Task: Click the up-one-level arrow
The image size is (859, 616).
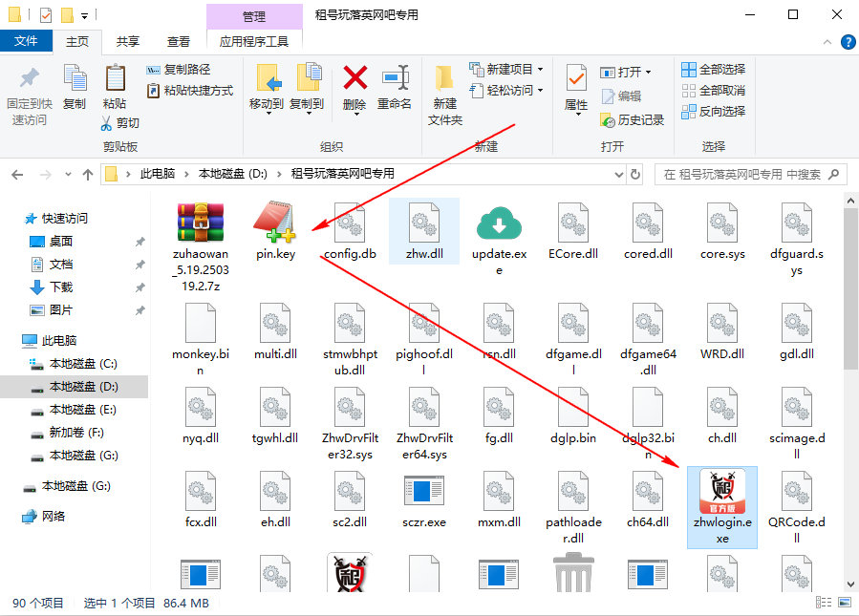Action: coord(88,175)
